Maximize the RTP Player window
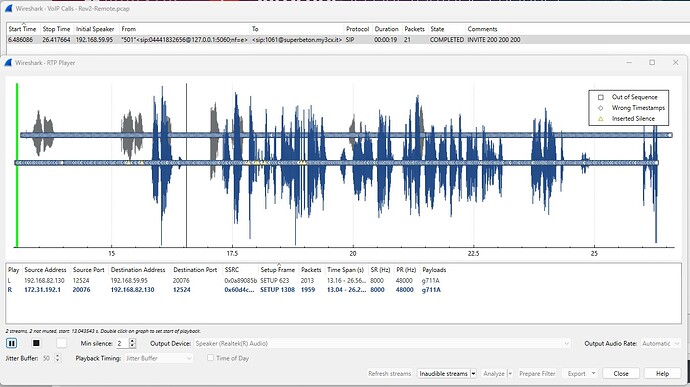This screenshot has width=690, height=387. coord(652,63)
